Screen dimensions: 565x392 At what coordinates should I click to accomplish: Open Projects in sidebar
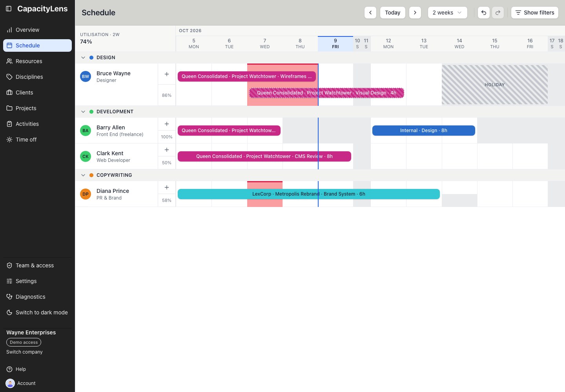point(37,108)
